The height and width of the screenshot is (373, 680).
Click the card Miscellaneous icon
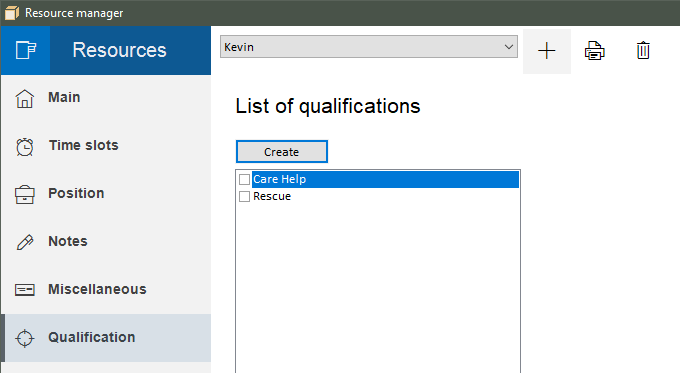coord(25,290)
